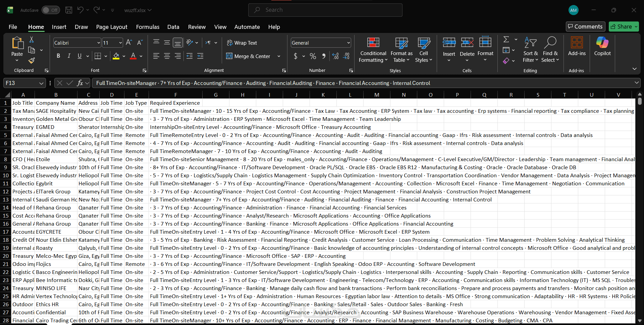Select column F header
Viewport: 644px width, 325px height.
point(175,95)
